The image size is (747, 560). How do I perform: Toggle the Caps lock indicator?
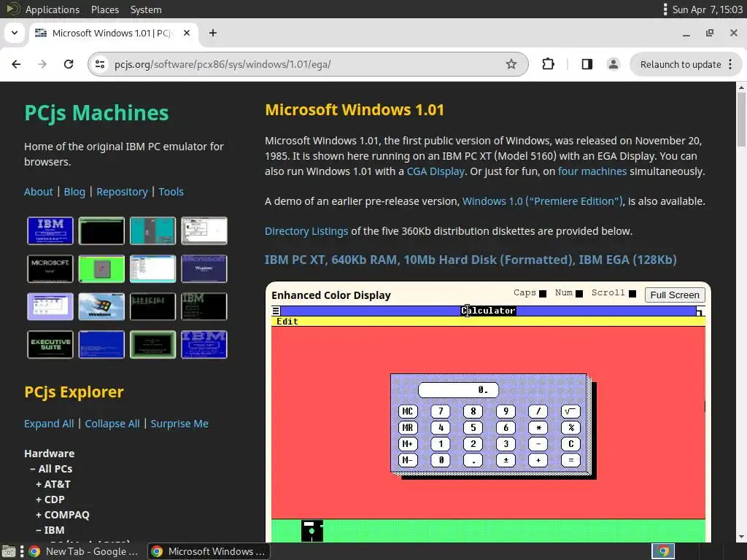(x=543, y=294)
